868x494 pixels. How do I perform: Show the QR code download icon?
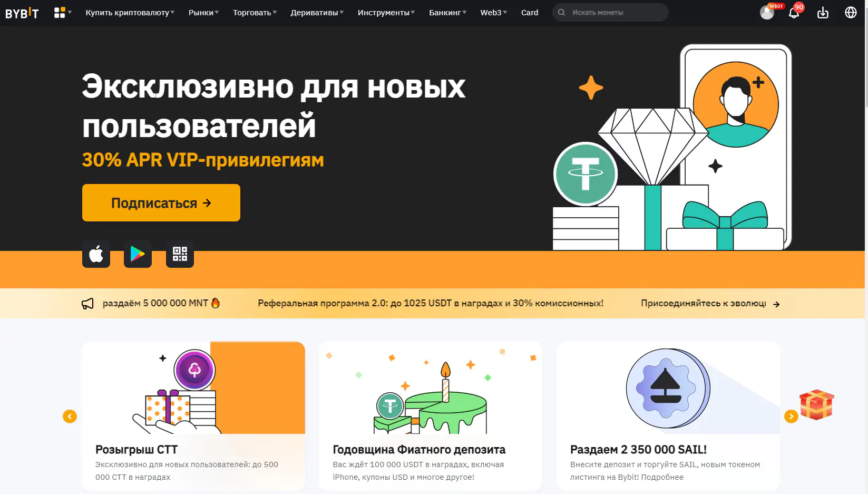pos(180,254)
